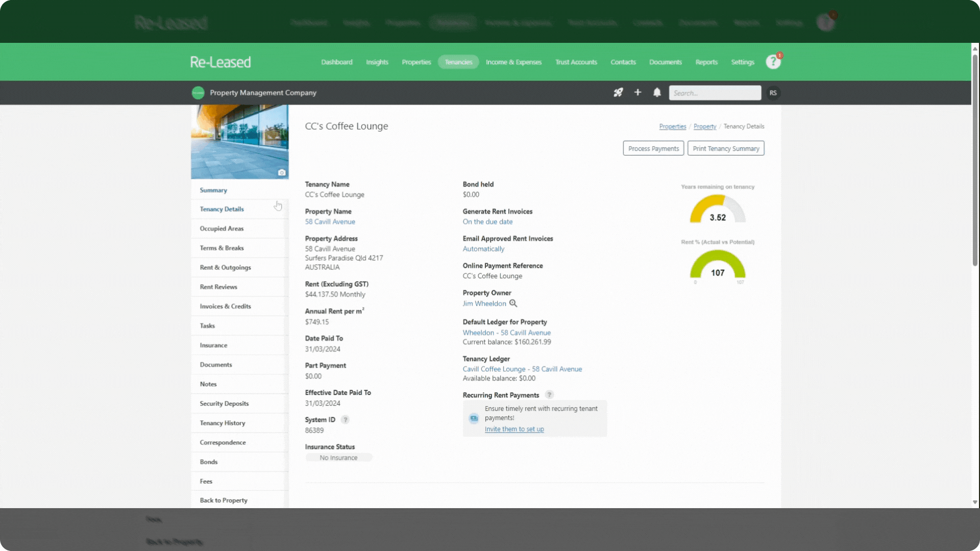Open Security Deposits section
Image resolution: width=980 pixels, height=551 pixels.
239,404
